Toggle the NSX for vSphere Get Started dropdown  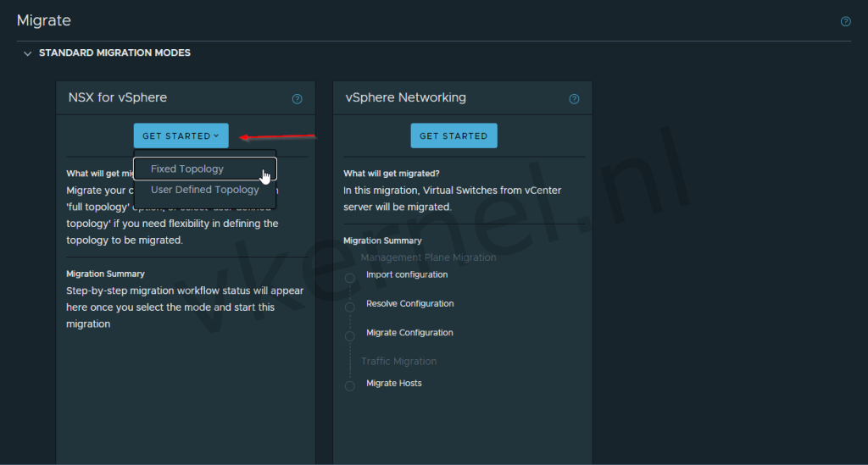(x=181, y=136)
